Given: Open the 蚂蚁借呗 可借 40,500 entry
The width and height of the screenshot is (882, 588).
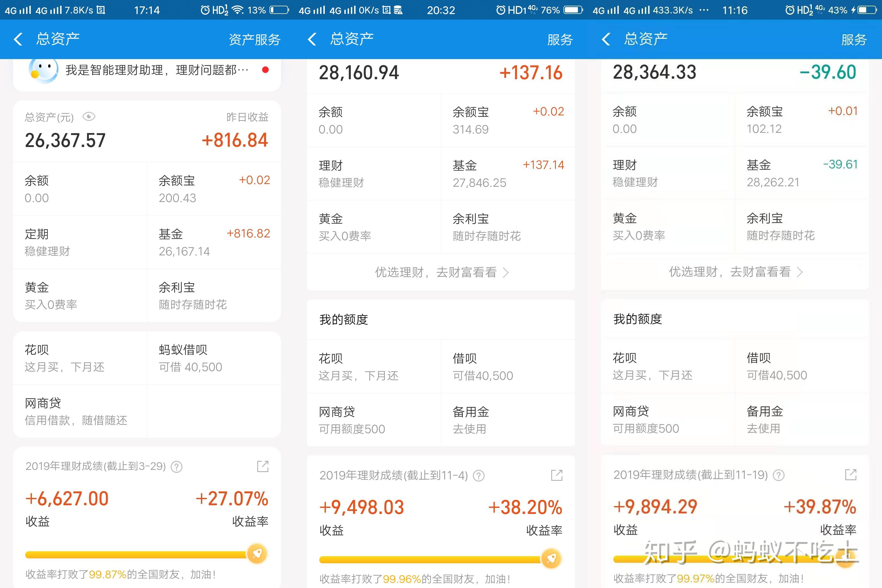Looking at the screenshot, I should click(214, 358).
